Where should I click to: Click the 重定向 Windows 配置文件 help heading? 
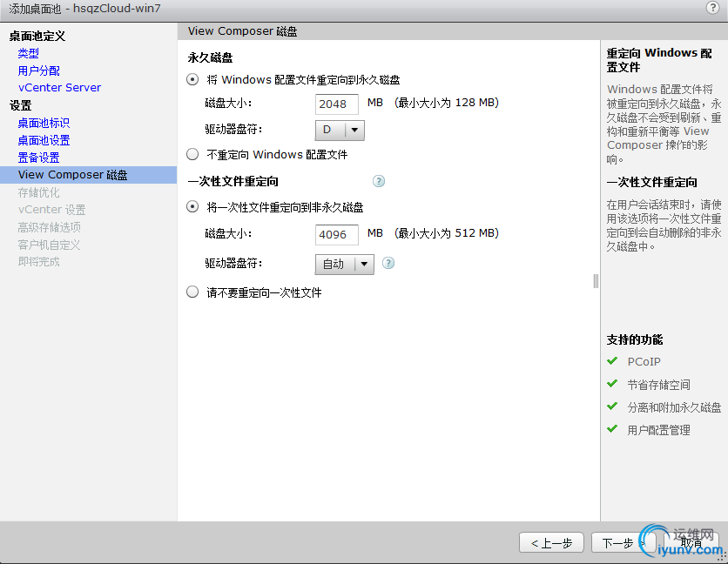click(x=659, y=60)
